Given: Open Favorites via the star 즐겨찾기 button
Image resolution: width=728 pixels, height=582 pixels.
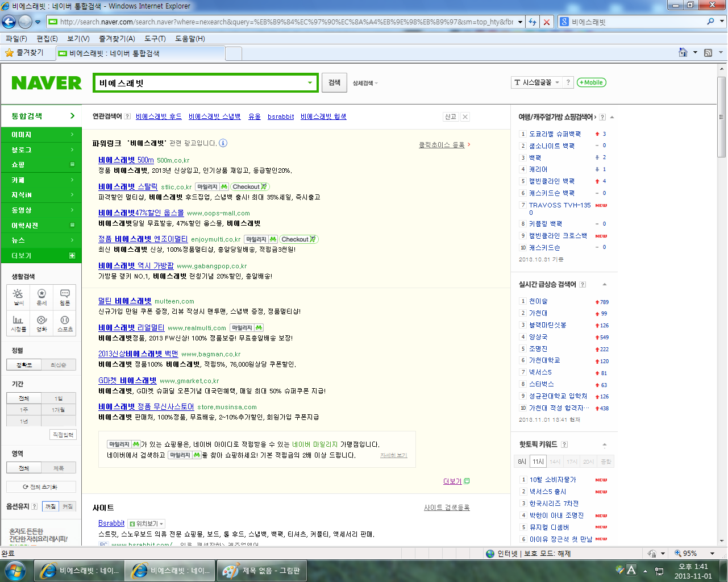Looking at the screenshot, I should 24,52.
